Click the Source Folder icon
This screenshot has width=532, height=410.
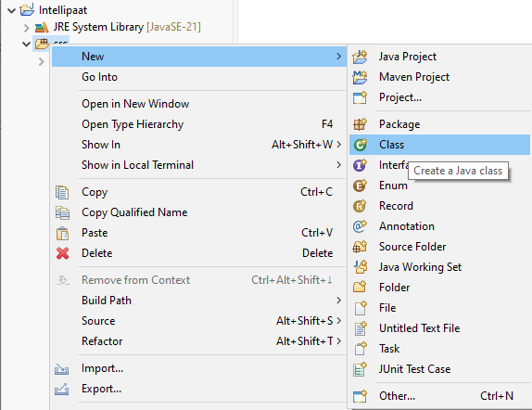click(x=360, y=247)
